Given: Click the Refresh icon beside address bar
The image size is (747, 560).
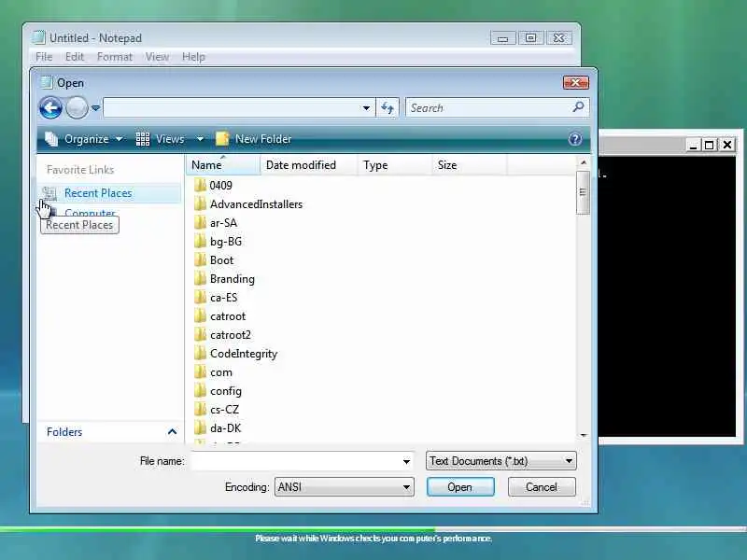Looking at the screenshot, I should tap(388, 108).
